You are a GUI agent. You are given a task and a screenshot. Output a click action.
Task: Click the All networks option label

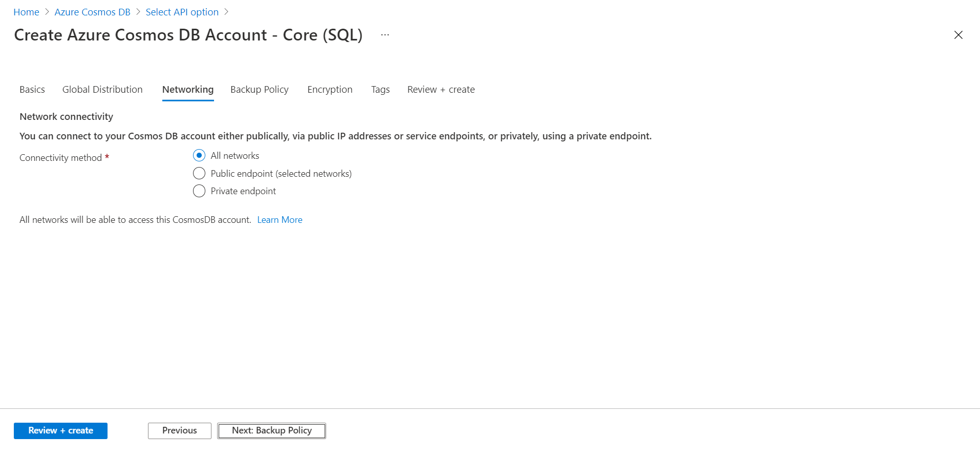(235, 156)
